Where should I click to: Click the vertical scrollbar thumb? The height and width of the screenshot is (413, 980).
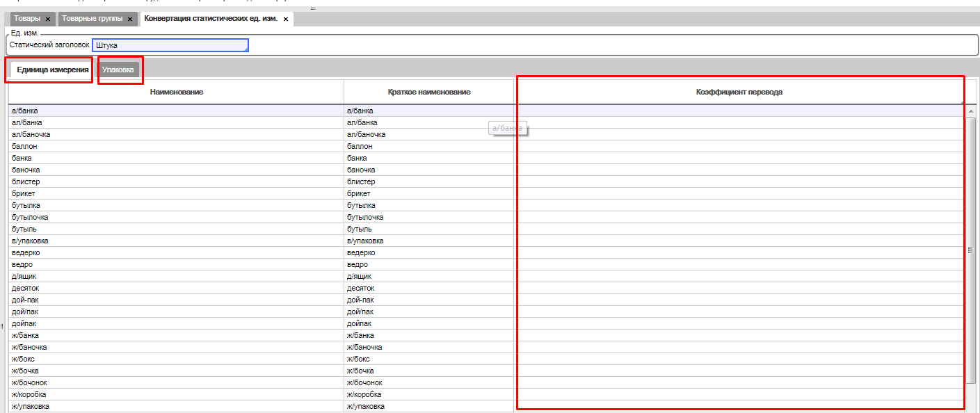tap(971, 250)
